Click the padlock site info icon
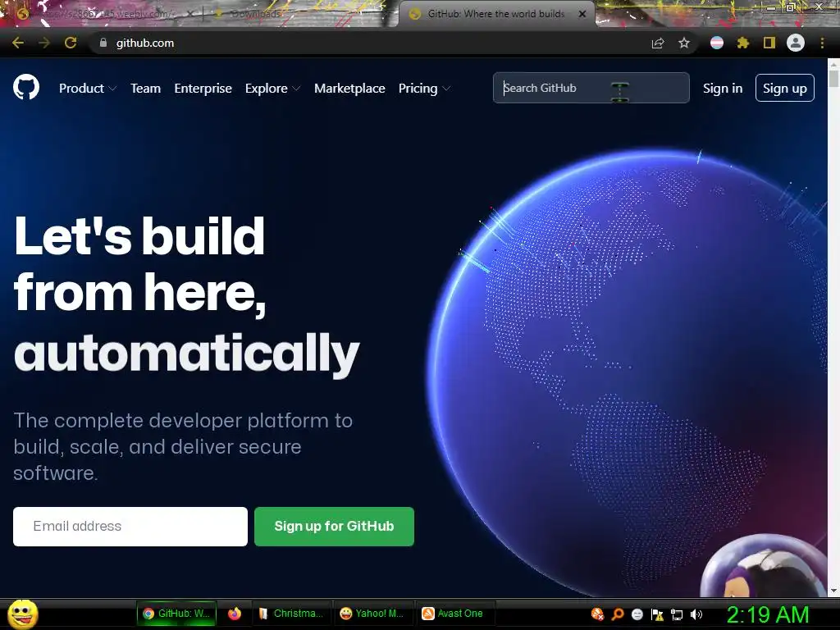This screenshot has height=630, width=840. pyautogui.click(x=103, y=43)
